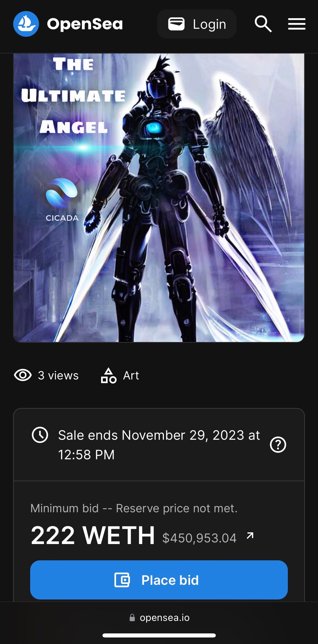Screen dimensions: 318x644
Task: Expand the hamburger navigation menu
Action: tap(297, 24)
